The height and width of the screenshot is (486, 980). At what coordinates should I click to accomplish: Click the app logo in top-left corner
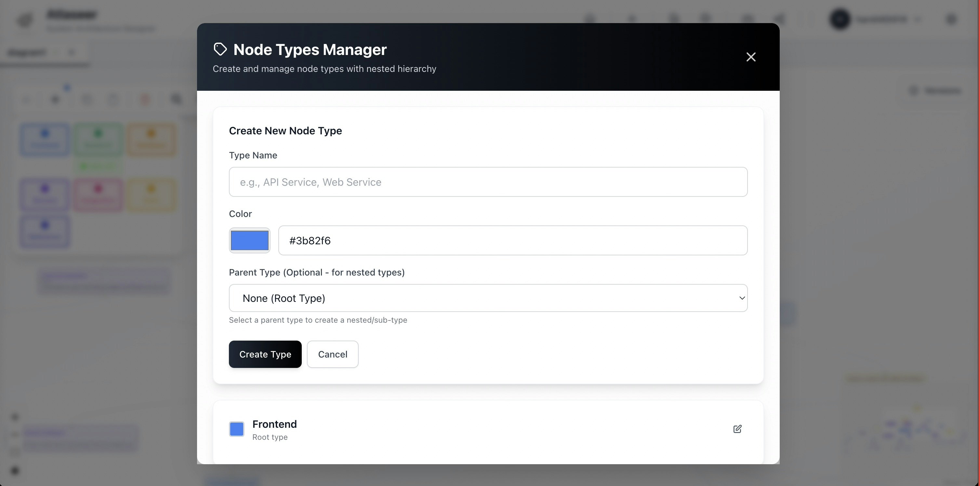pos(25,20)
